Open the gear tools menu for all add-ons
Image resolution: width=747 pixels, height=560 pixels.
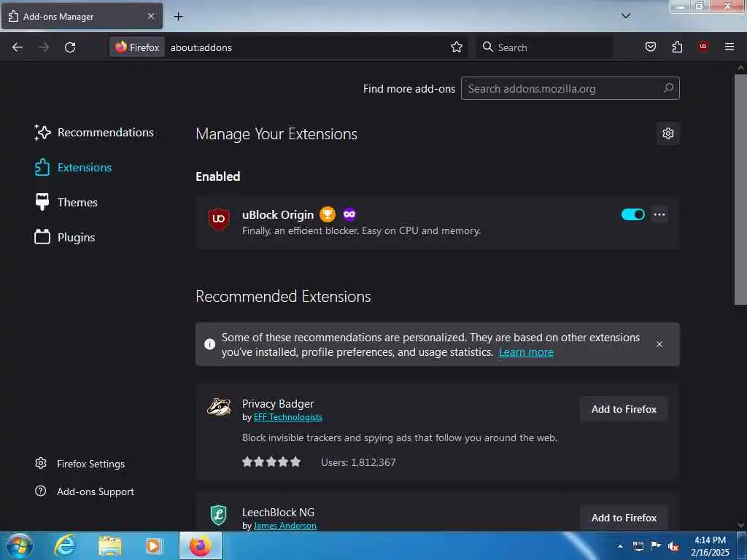668,134
